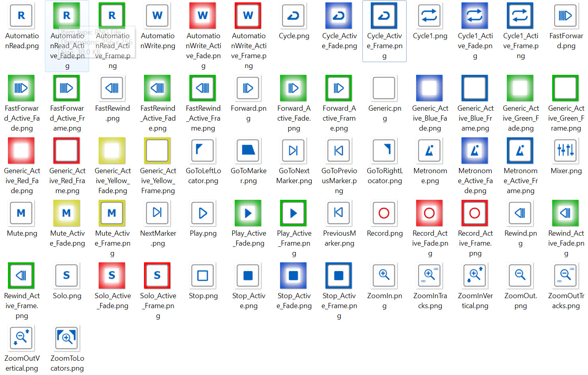Click the Rewind_Active_Fade.png green icon

pyautogui.click(x=566, y=213)
